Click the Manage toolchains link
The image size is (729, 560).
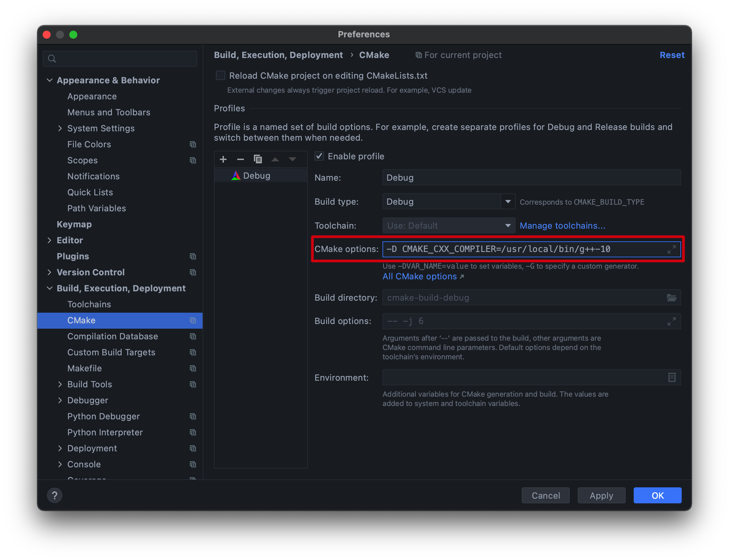click(561, 225)
